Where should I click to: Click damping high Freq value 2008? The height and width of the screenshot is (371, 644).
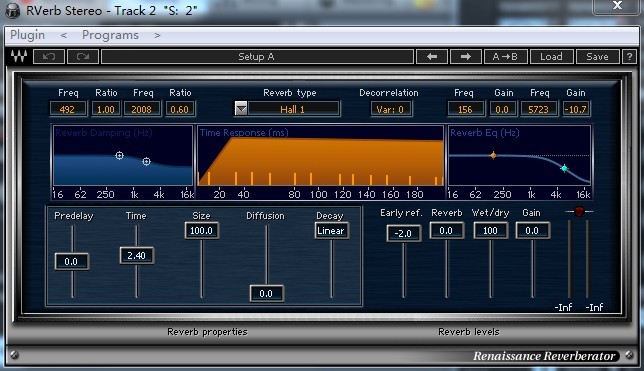tap(142, 109)
